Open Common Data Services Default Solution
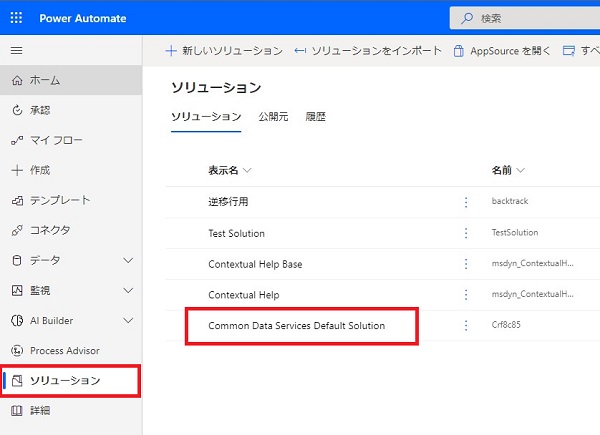This screenshot has width=600, height=435. click(297, 326)
